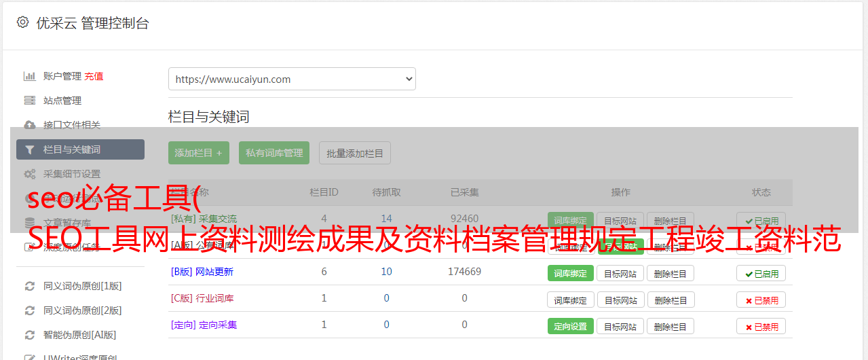This screenshot has width=868, height=360.
Task: Click the cogs icon for 采集细节设置
Action: [30, 174]
